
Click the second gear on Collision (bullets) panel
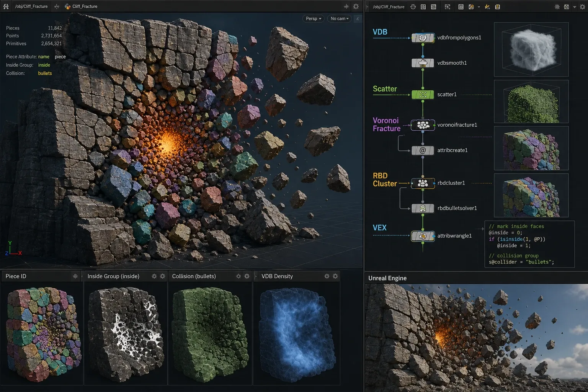(x=247, y=276)
